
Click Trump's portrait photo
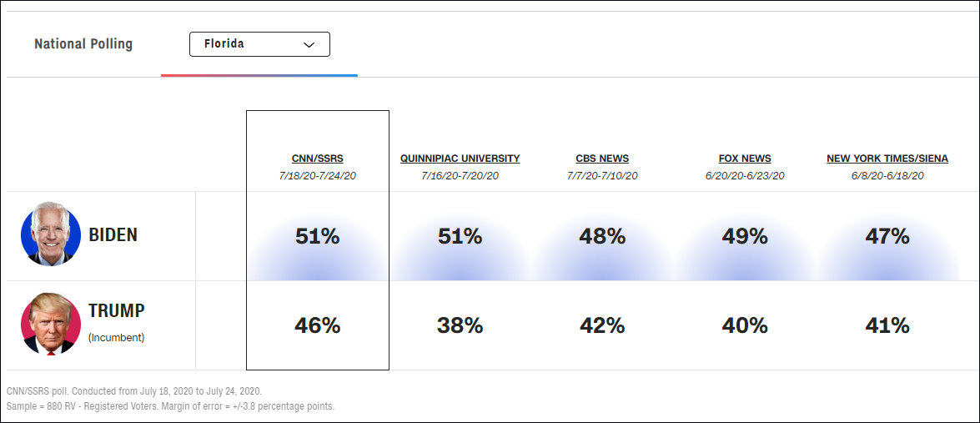tap(51, 325)
